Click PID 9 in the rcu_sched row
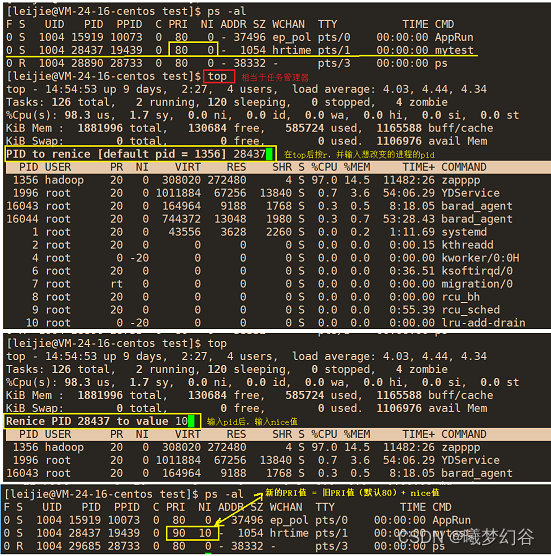Image resolution: width=551 pixels, height=556 pixels. [35, 310]
